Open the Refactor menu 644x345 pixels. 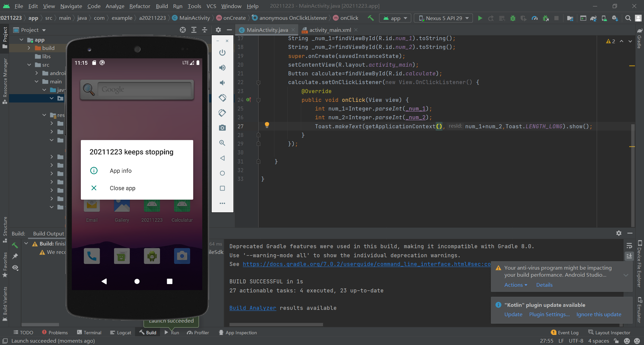point(140,6)
